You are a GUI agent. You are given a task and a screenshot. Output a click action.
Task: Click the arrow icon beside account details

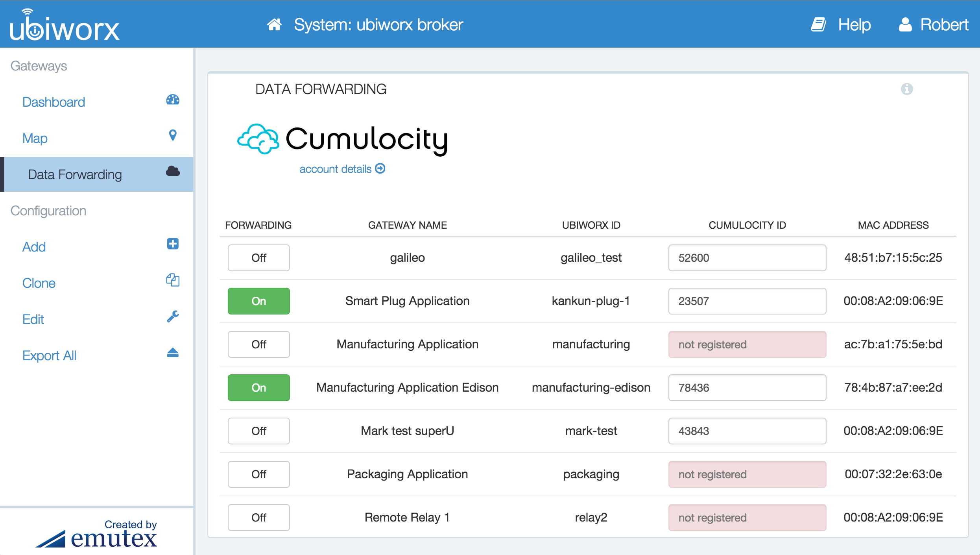[x=380, y=168]
